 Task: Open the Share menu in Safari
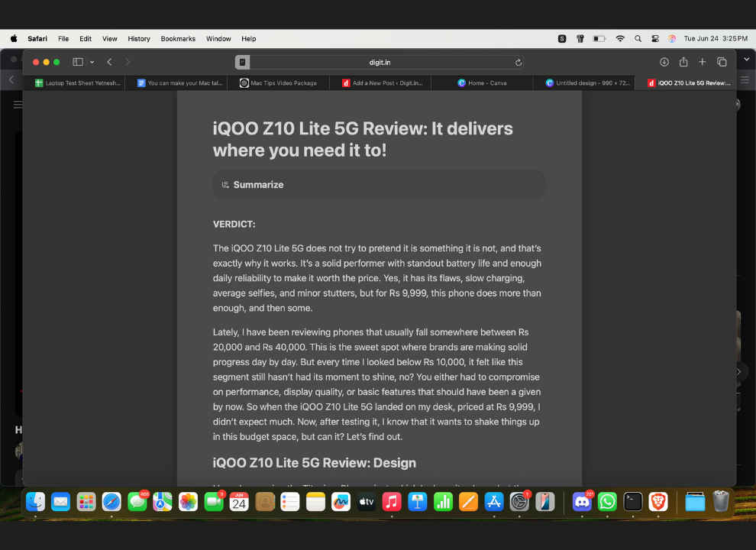pyautogui.click(x=683, y=62)
